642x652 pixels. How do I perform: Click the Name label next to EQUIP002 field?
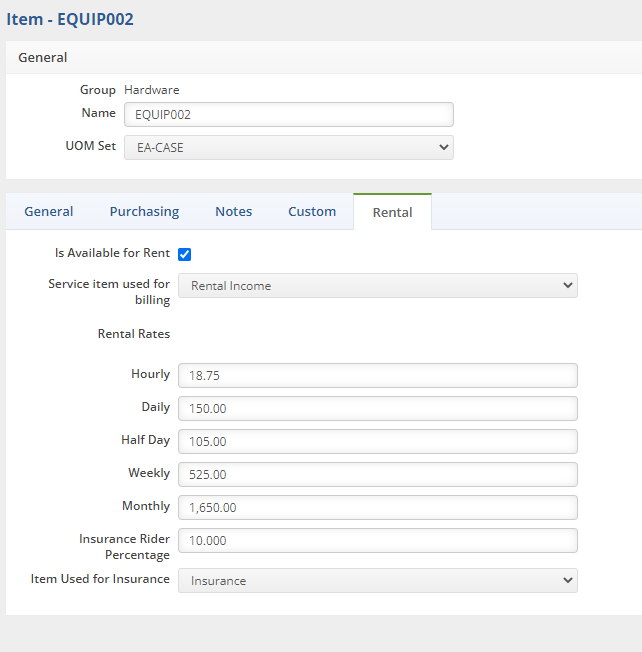[x=99, y=113]
